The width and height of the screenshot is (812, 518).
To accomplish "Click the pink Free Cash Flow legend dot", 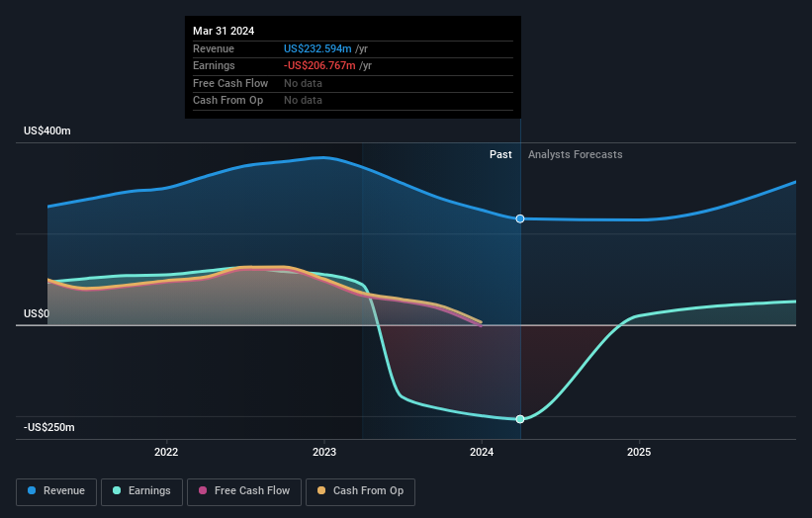I will pyautogui.click(x=203, y=490).
